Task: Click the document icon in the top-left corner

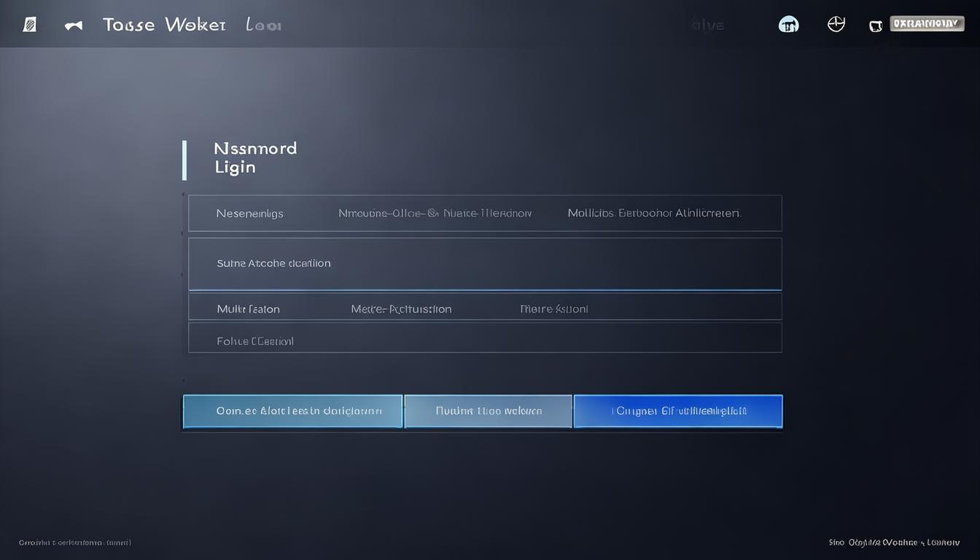Action: pyautogui.click(x=30, y=25)
